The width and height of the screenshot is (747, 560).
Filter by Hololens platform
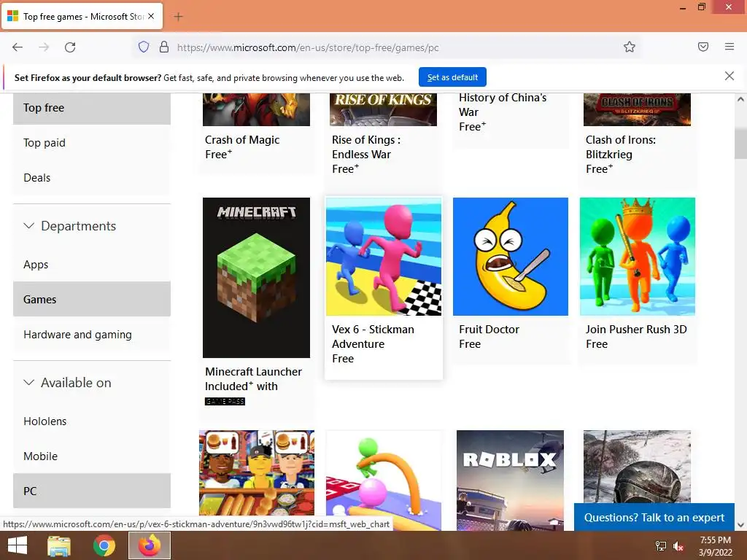coord(92,421)
